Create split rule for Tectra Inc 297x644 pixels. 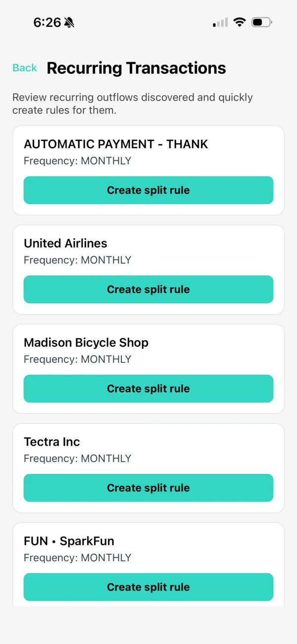point(148,487)
